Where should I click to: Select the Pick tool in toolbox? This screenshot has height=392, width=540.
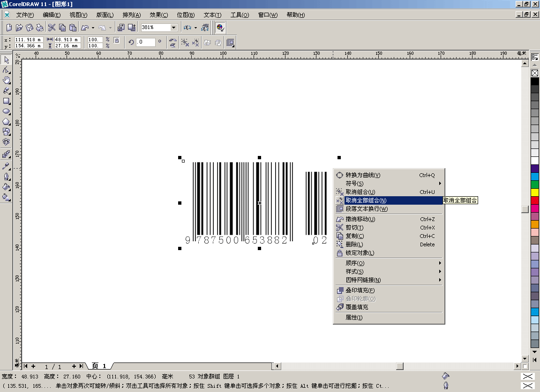coord(7,60)
